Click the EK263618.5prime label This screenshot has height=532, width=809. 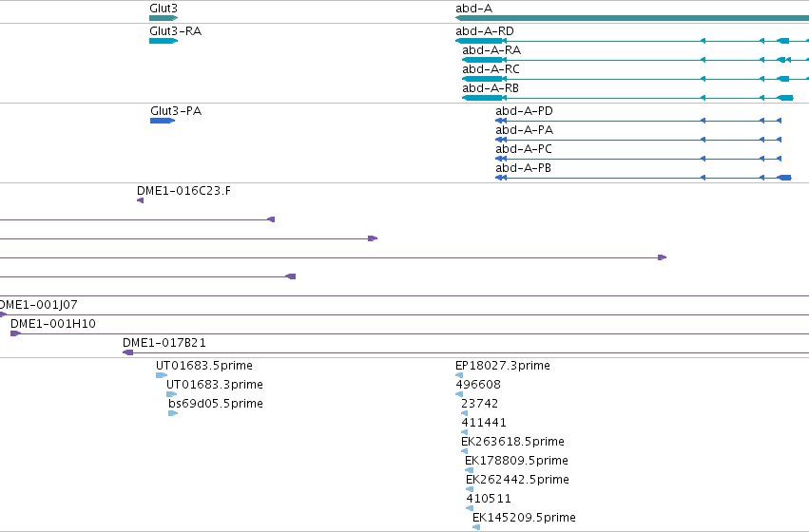click(x=512, y=441)
